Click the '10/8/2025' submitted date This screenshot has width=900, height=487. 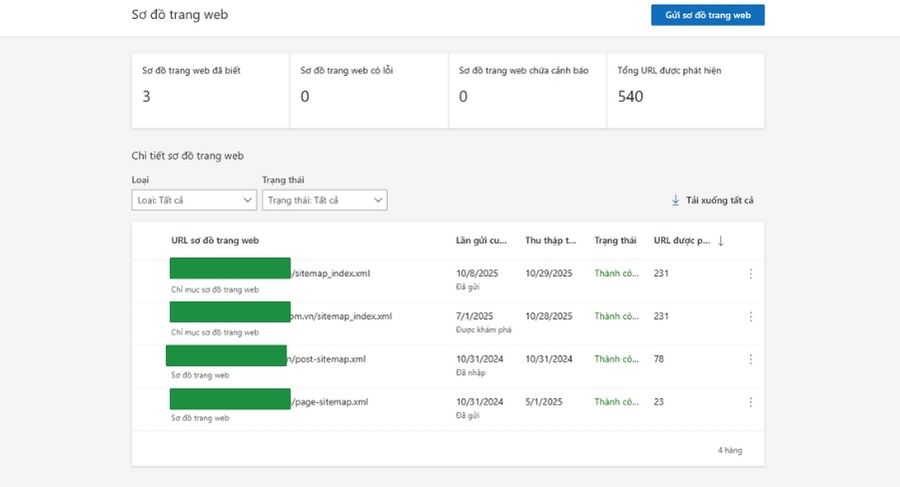(x=477, y=273)
